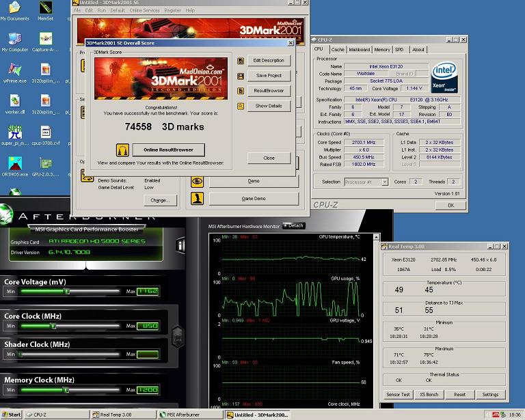Image resolution: width=525 pixels, height=420 pixels.
Task: Click the eye icon beside Demo
Action: [x=197, y=181]
